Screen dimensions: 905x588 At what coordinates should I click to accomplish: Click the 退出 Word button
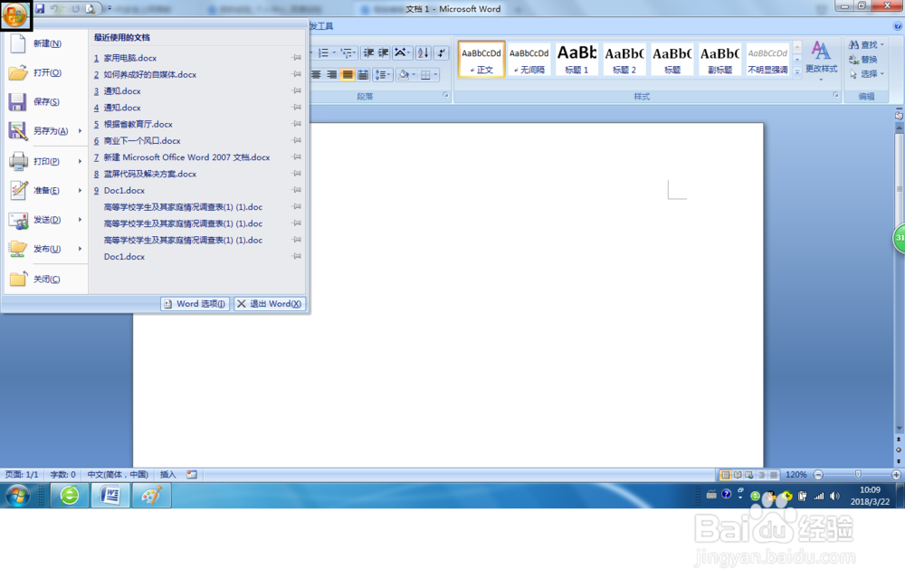coord(270,304)
